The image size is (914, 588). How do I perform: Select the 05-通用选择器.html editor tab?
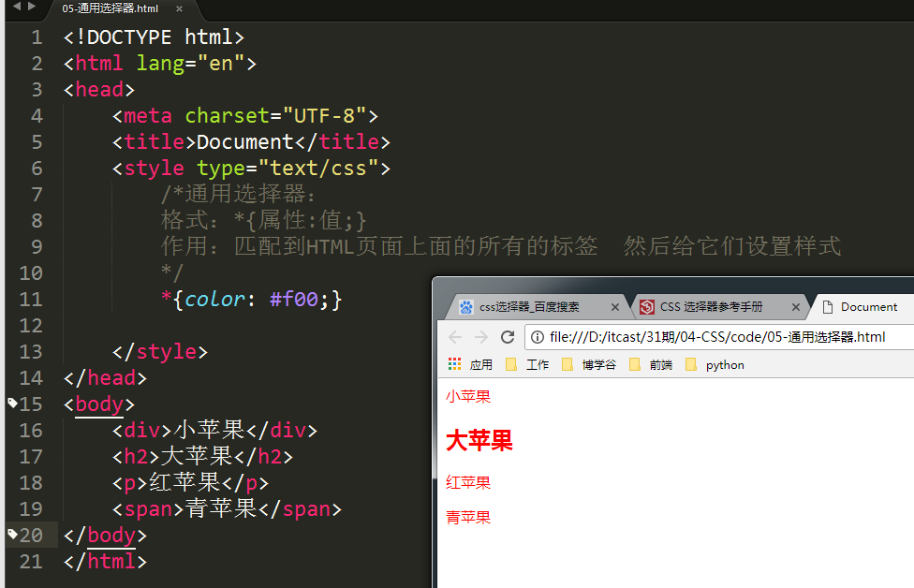point(111,8)
